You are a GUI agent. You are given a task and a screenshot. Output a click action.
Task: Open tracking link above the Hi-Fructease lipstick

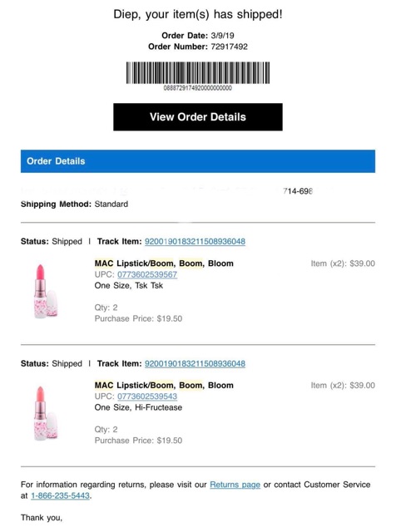(195, 364)
